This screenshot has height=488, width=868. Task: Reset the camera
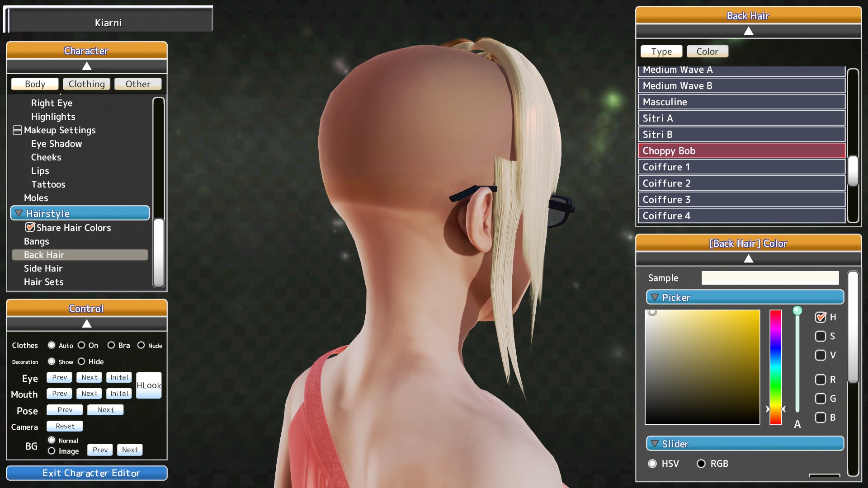pyautogui.click(x=65, y=426)
